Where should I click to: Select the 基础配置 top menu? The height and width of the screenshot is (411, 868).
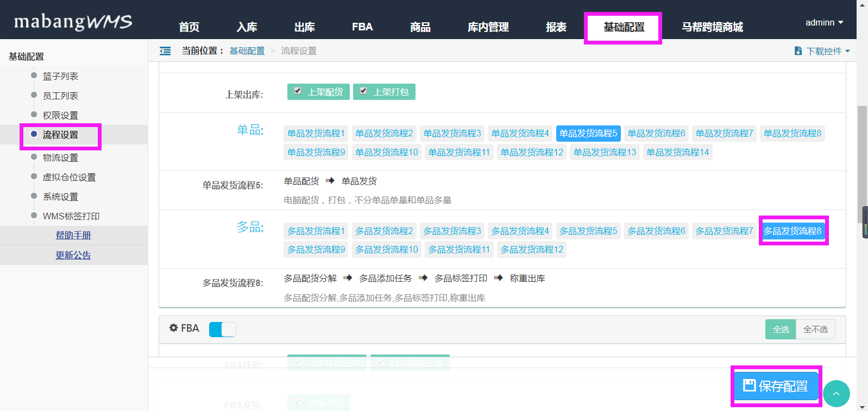pyautogui.click(x=624, y=27)
